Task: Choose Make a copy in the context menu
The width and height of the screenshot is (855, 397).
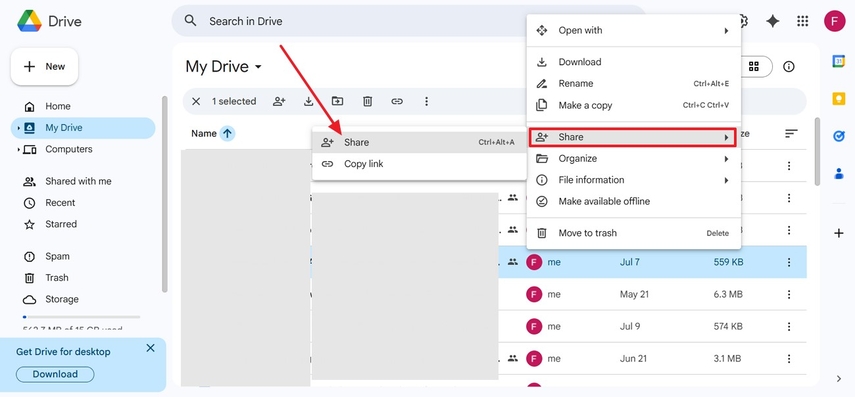Action: click(x=634, y=105)
